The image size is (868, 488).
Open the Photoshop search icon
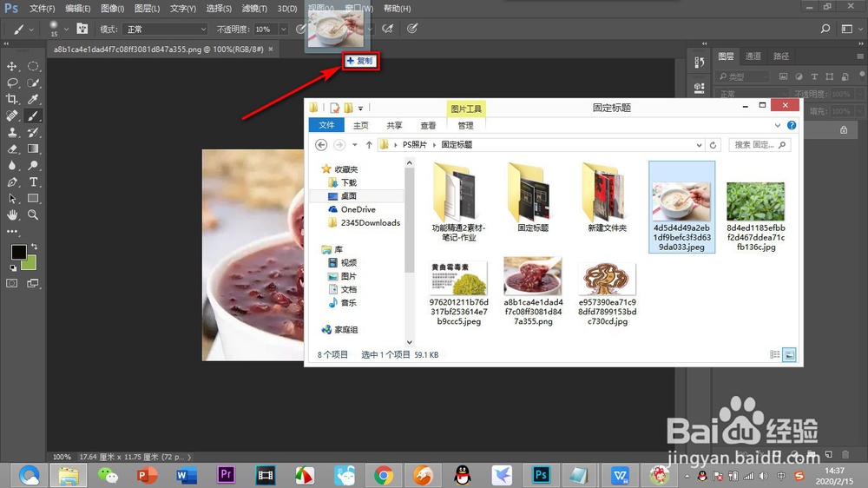click(x=825, y=29)
